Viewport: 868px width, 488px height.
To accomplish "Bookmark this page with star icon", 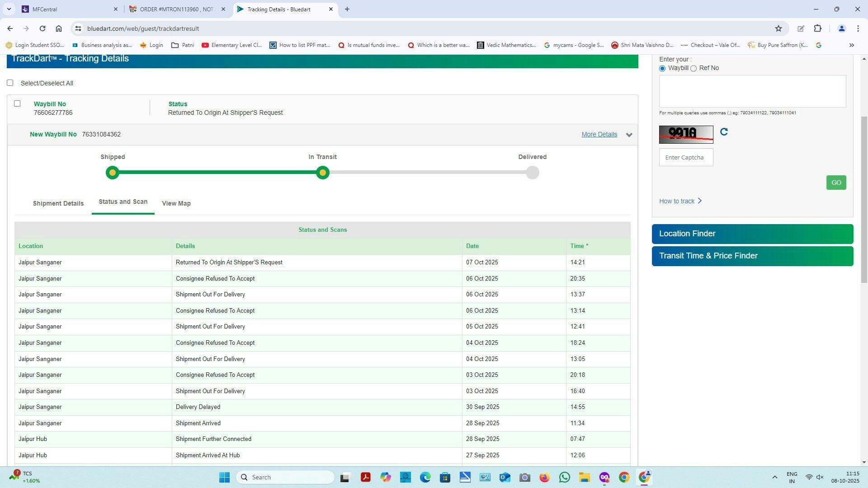I will pos(778,28).
